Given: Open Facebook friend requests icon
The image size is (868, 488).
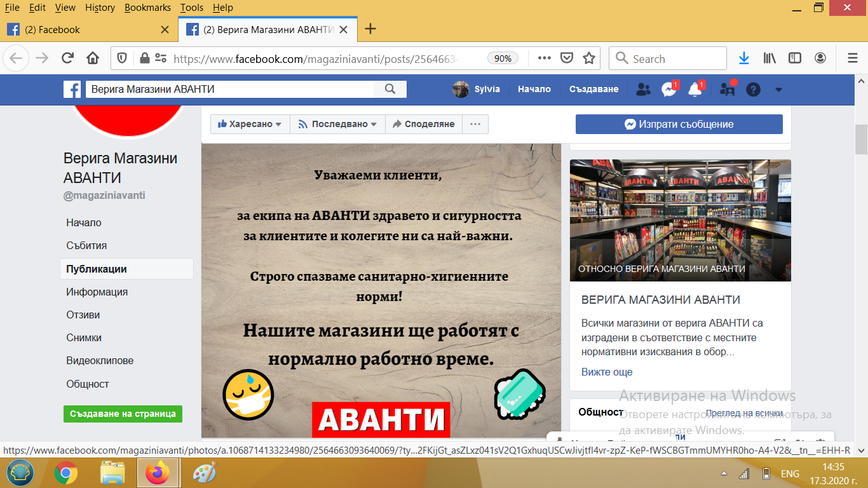Looking at the screenshot, I should (643, 90).
